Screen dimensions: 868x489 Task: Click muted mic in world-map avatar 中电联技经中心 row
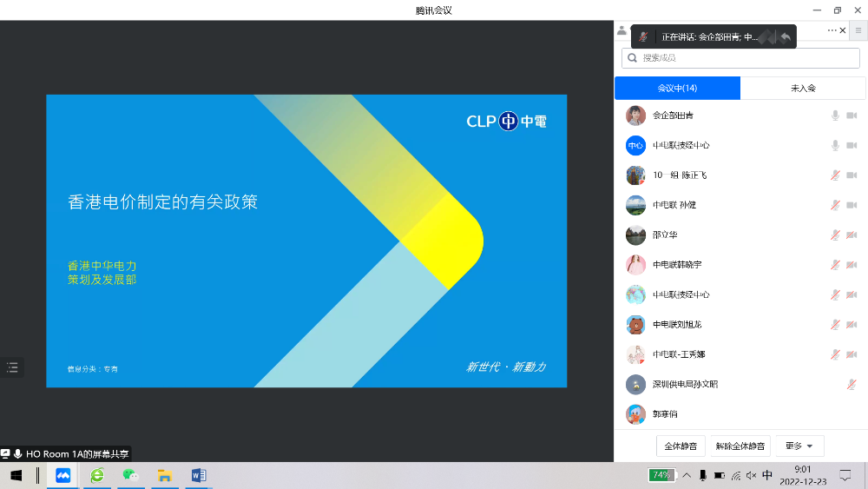(835, 294)
